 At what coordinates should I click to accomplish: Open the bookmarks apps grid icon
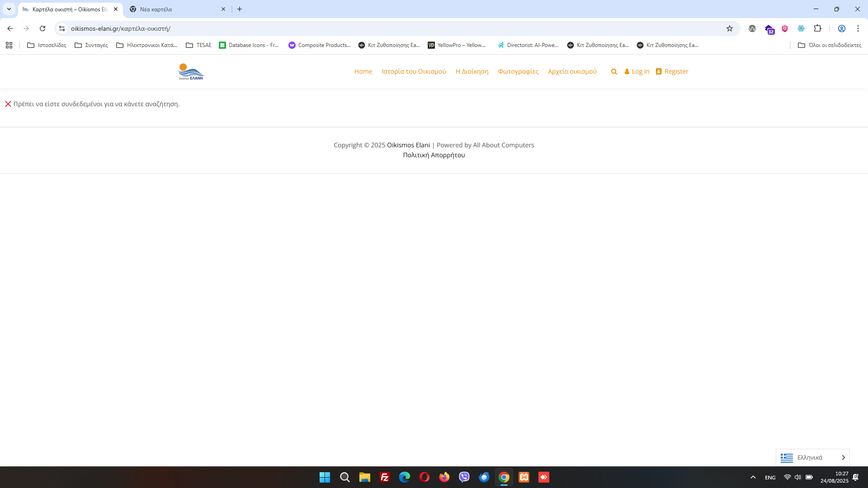point(9,45)
